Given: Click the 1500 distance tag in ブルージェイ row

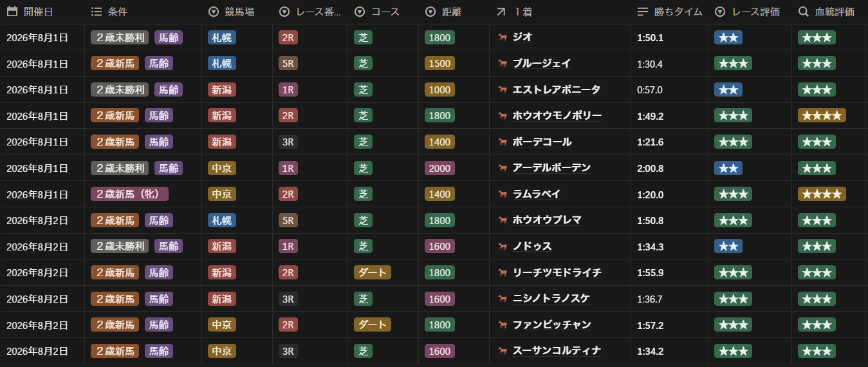Looking at the screenshot, I should click(x=439, y=64).
